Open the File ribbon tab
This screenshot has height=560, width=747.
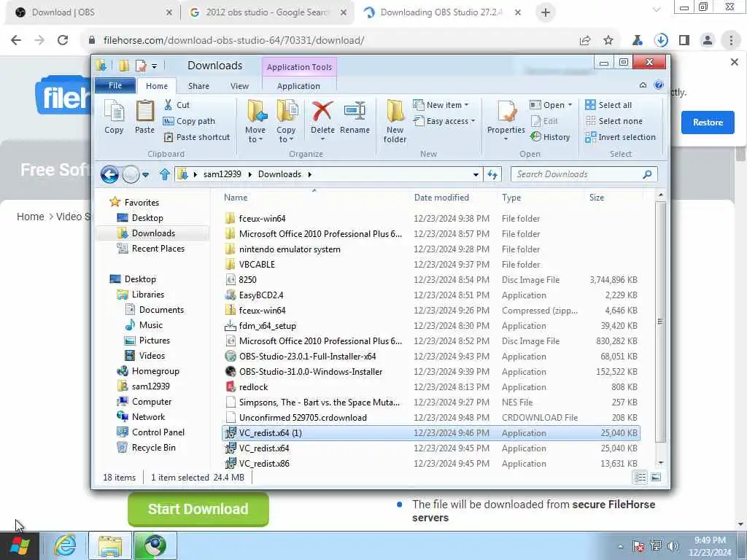(x=115, y=86)
